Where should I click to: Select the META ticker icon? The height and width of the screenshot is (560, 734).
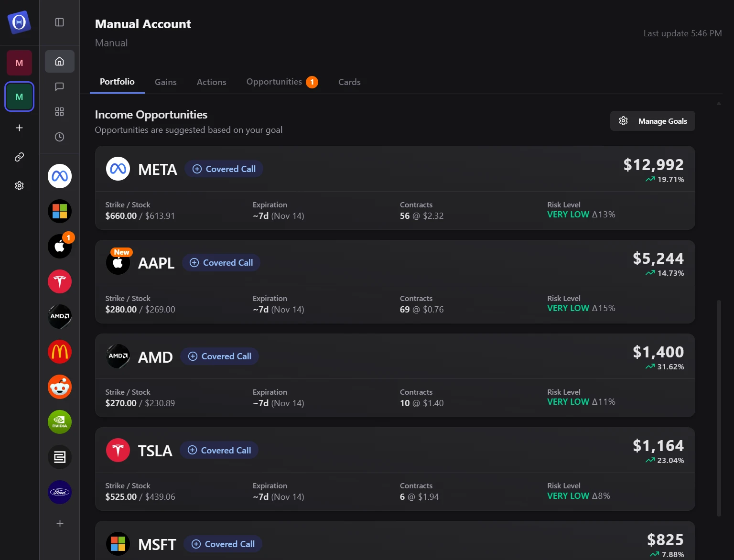click(59, 175)
